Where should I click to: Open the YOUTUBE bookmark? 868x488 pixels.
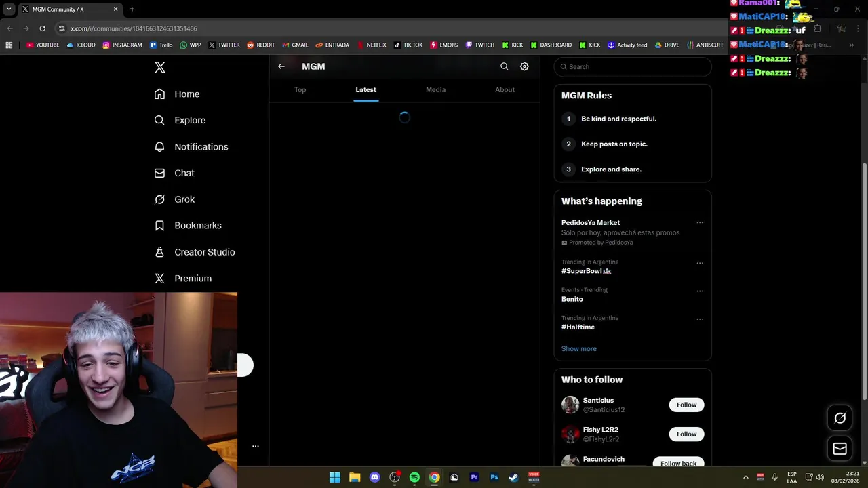[x=43, y=45]
